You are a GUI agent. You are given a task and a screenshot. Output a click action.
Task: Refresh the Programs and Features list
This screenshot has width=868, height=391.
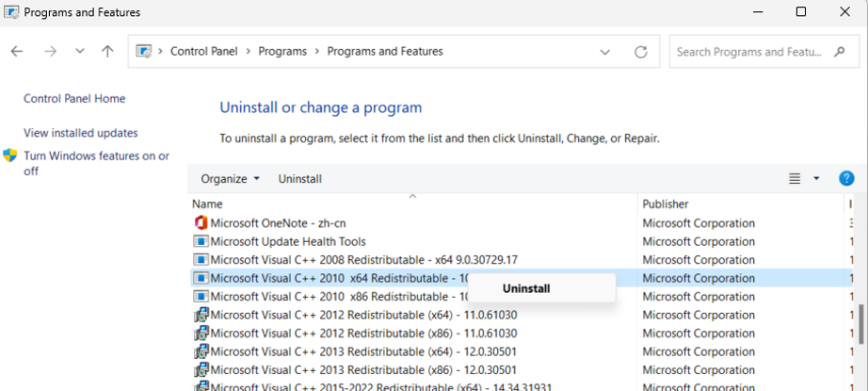[x=640, y=52]
